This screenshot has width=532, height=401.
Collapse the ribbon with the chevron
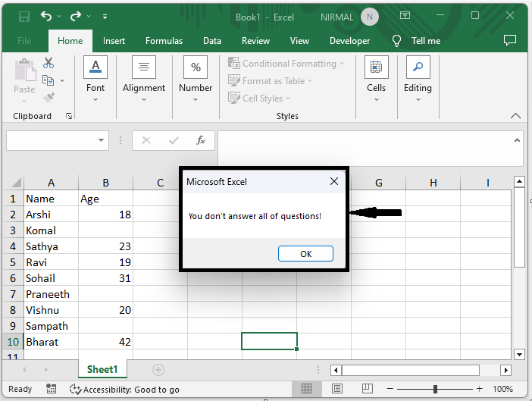coord(515,116)
